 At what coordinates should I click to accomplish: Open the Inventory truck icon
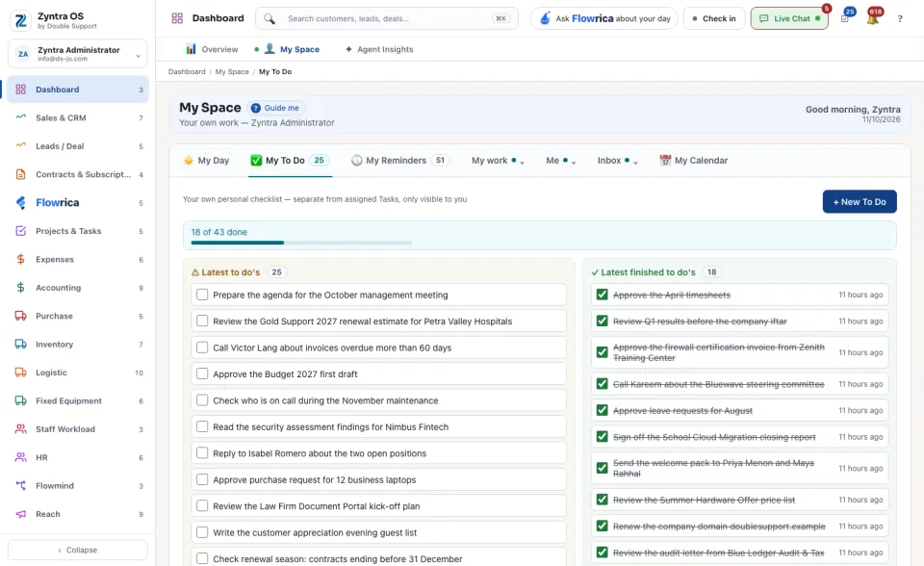click(x=20, y=344)
